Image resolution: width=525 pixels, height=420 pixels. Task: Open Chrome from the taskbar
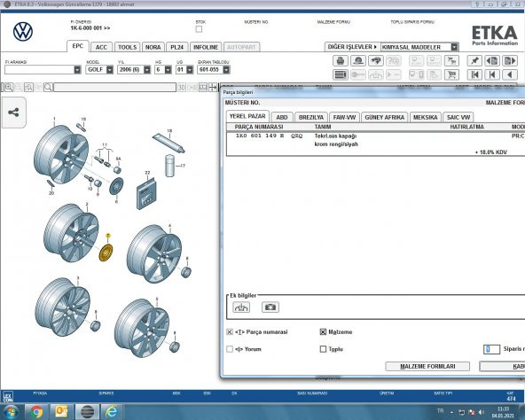pos(36,411)
